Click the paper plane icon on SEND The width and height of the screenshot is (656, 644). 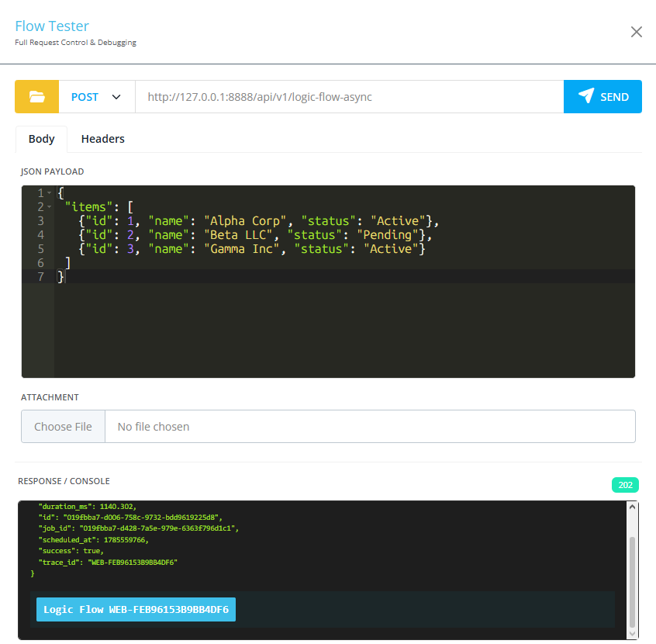point(586,96)
